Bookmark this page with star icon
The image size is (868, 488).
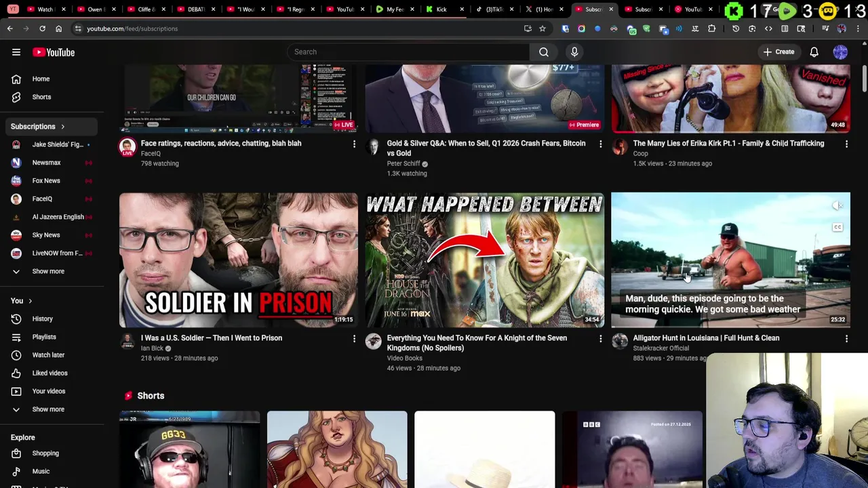coord(542,28)
